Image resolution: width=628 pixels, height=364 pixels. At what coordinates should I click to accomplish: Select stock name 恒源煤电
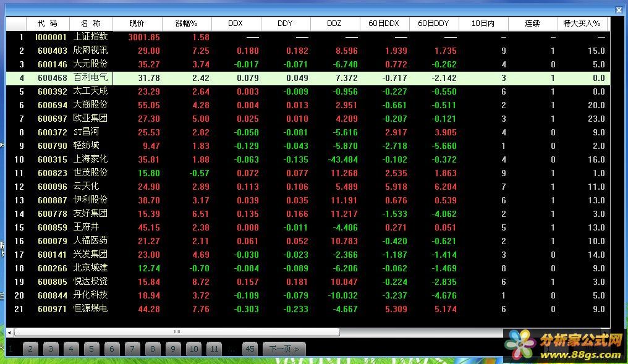(x=90, y=309)
